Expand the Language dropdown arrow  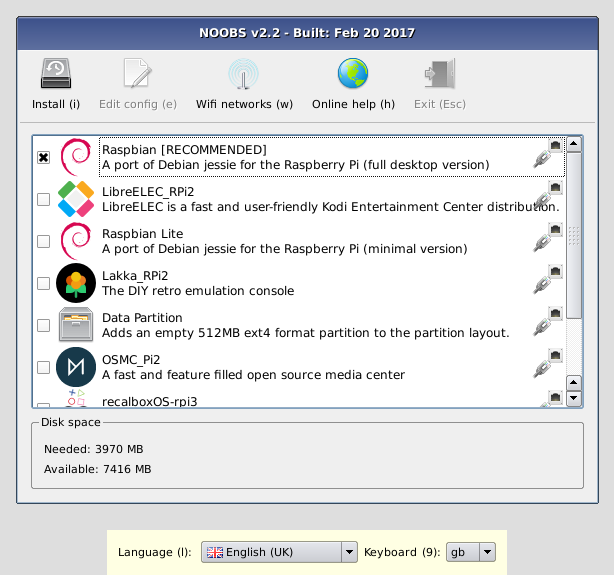coord(349,552)
